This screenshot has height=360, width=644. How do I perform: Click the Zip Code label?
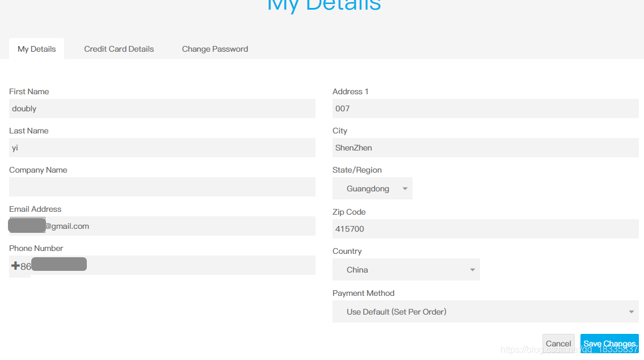(349, 212)
